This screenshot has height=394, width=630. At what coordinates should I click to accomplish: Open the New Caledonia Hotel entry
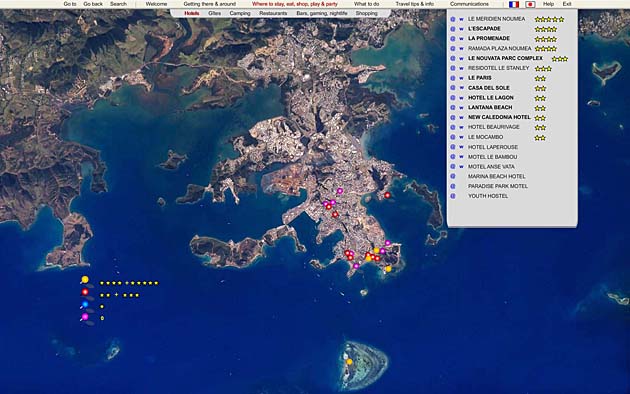click(x=499, y=117)
